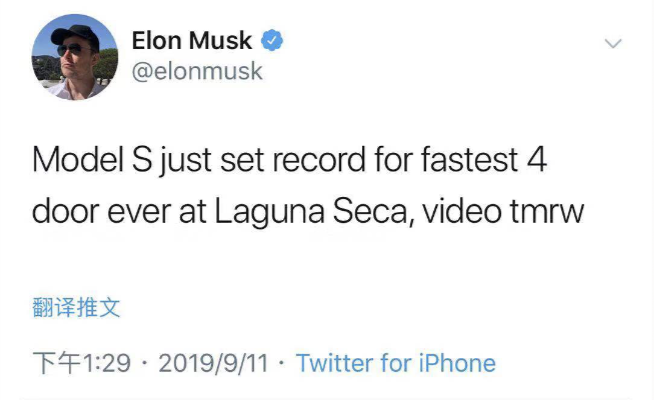
Task: Tap the 翻译推文 translate tweet link
Action: 76,307
